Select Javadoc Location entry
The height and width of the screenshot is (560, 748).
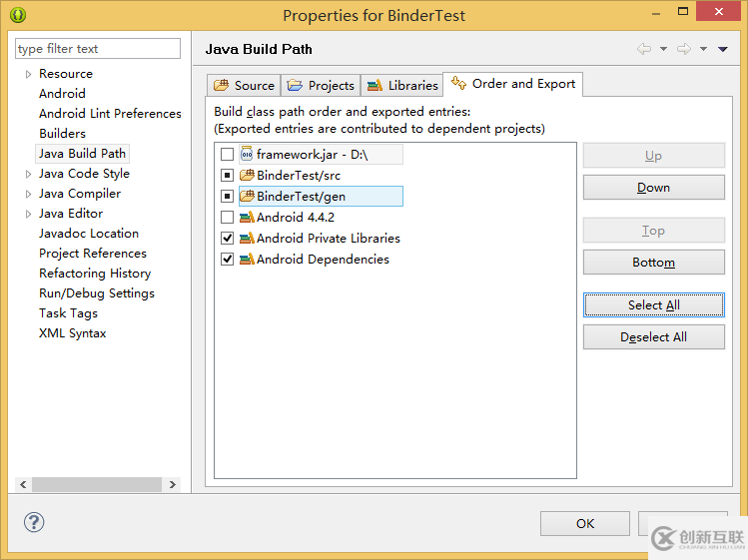coord(89,234)
